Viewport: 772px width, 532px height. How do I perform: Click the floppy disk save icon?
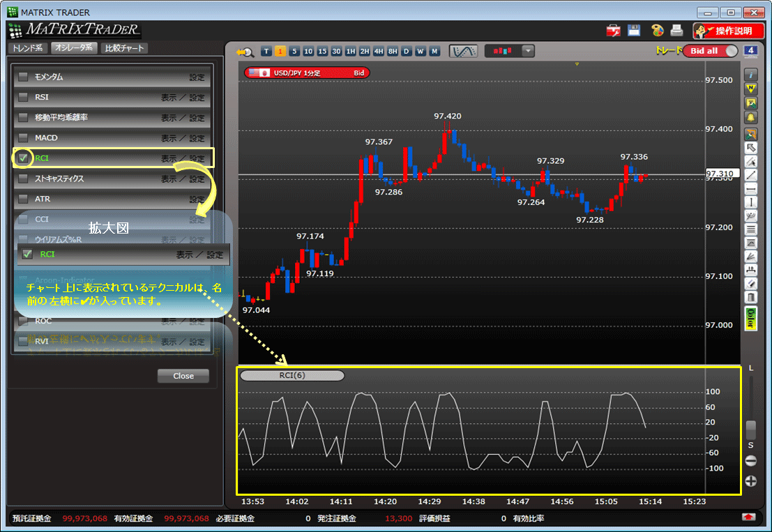[x=634, y=31]
